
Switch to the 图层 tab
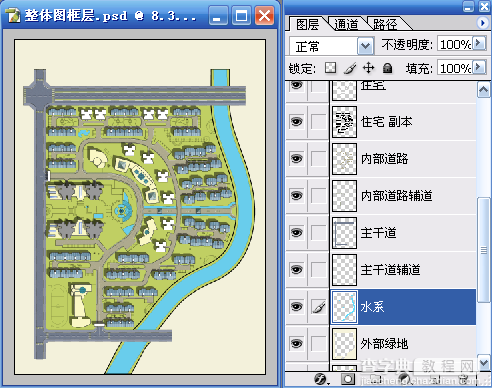(307, 24)
